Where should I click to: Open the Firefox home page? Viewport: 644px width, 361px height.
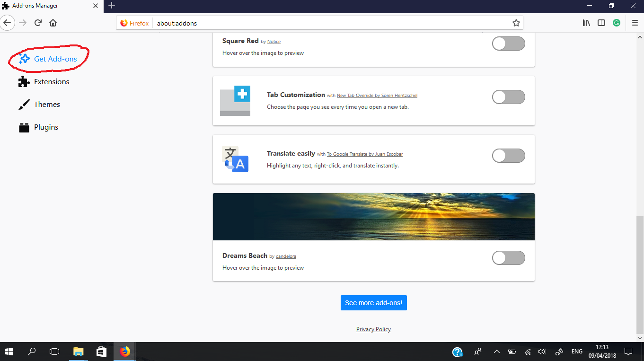coord(53,23)
